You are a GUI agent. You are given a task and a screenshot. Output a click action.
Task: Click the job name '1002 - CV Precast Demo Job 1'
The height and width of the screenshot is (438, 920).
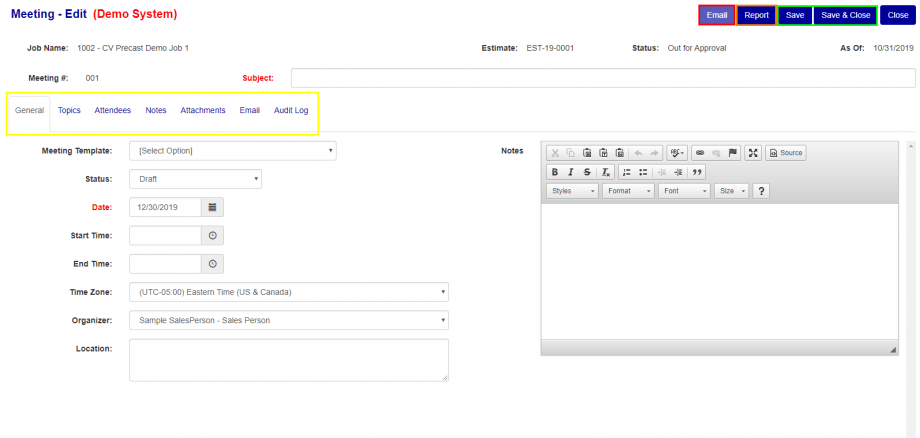[133, 48]
